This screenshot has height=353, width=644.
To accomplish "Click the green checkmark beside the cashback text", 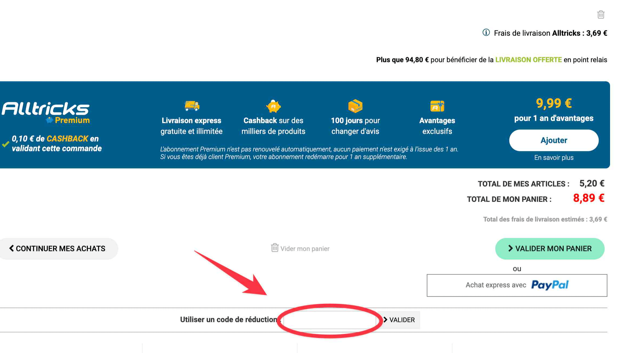I will point(5,144).
